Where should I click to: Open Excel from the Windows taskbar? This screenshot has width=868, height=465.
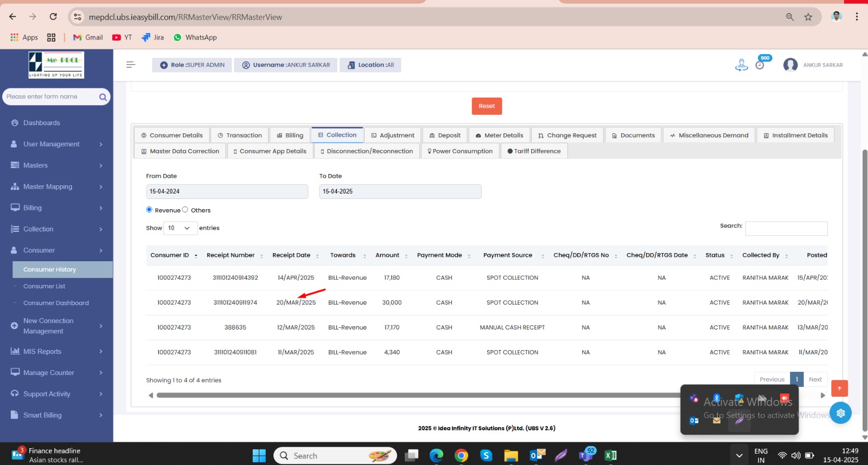click(610, 456)
